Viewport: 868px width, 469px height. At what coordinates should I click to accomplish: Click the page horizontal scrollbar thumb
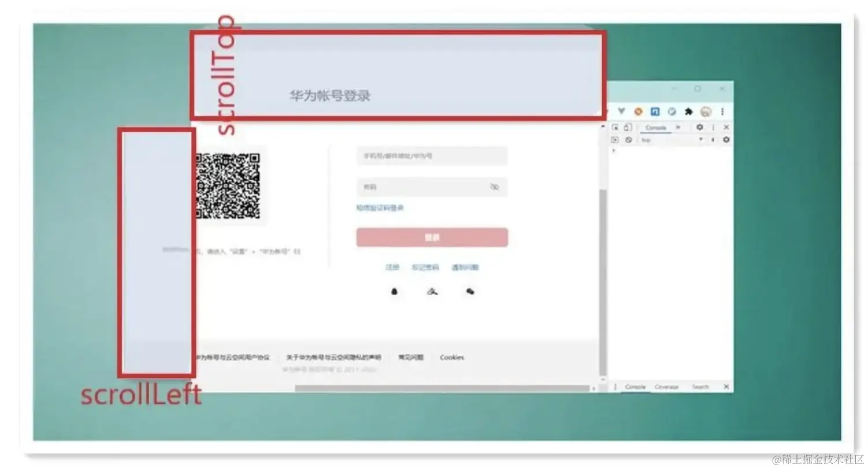[442, 389]
